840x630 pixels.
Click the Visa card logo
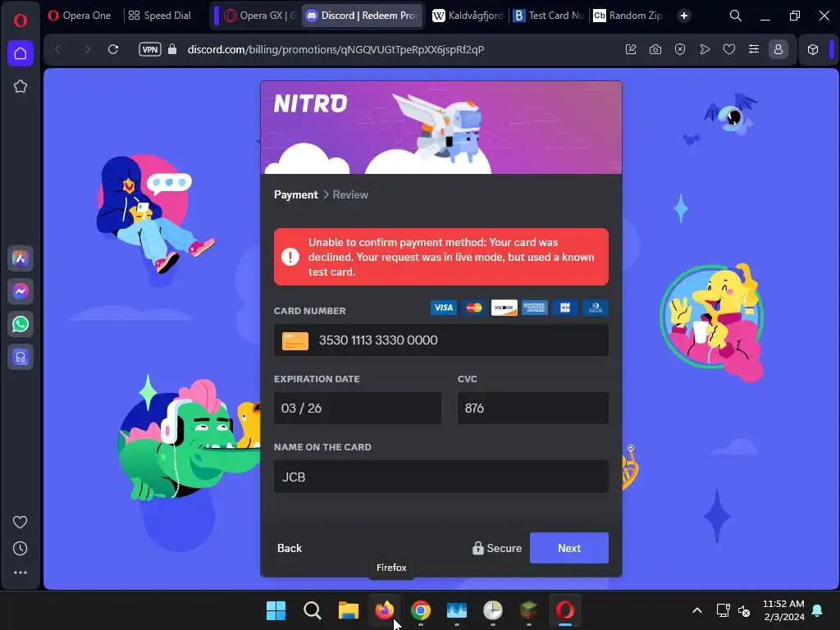[444, 308]
